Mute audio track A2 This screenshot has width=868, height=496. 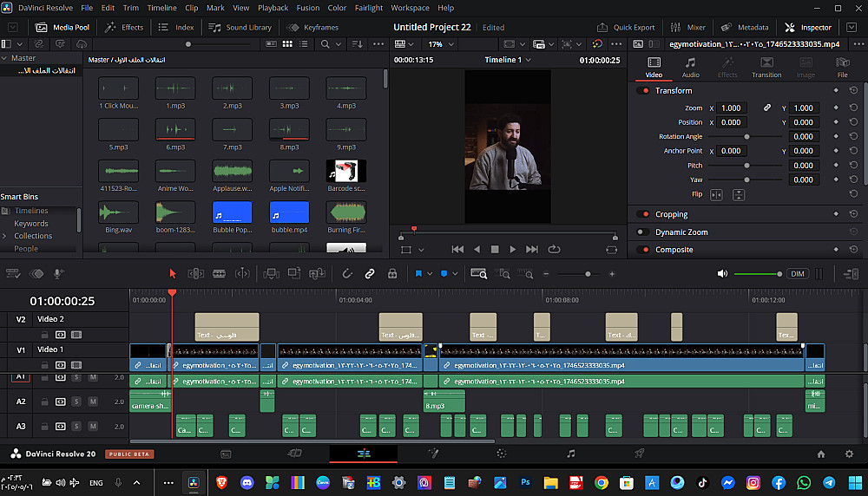[92, 401]
